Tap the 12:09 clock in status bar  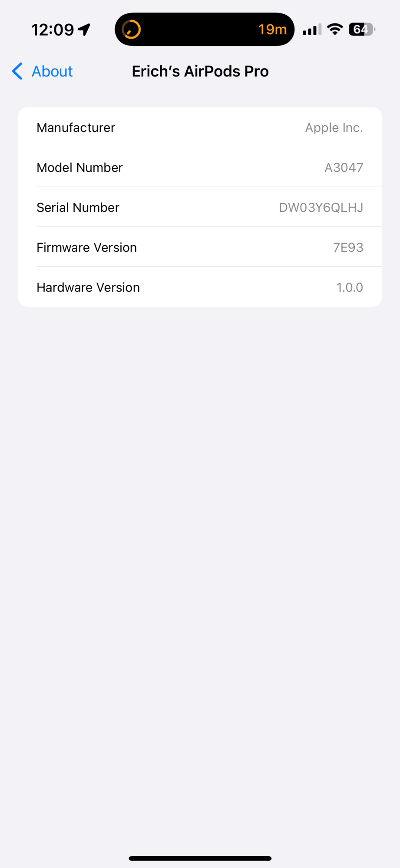point(53,30)
